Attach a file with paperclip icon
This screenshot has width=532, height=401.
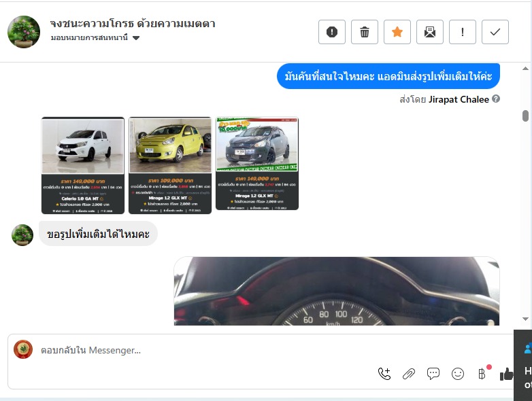(409, 374)
